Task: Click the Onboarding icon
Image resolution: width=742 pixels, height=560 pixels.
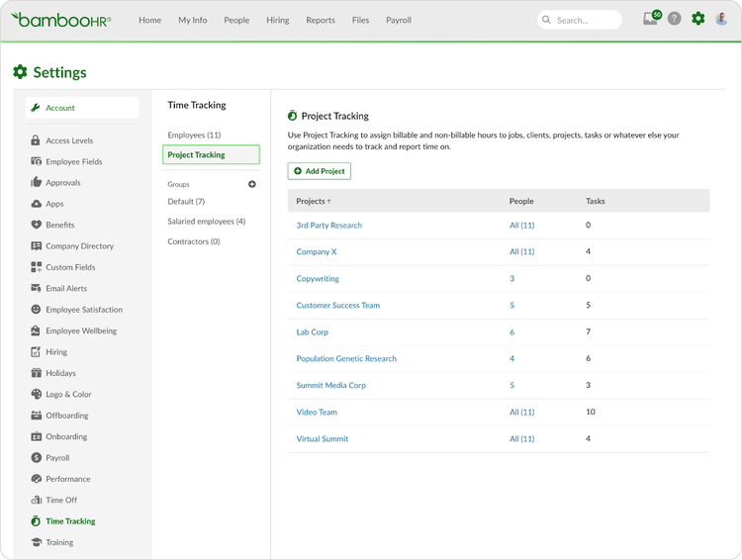Action: pos(36,436)
